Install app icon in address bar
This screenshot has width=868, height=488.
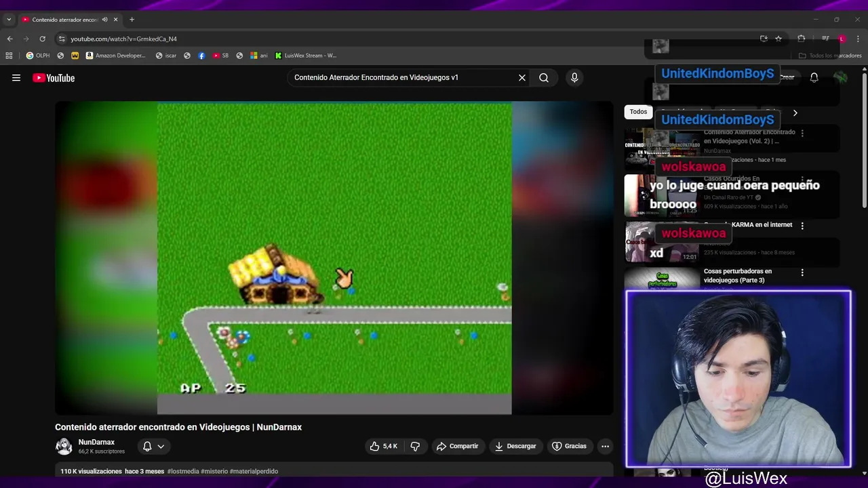point(764,39)
